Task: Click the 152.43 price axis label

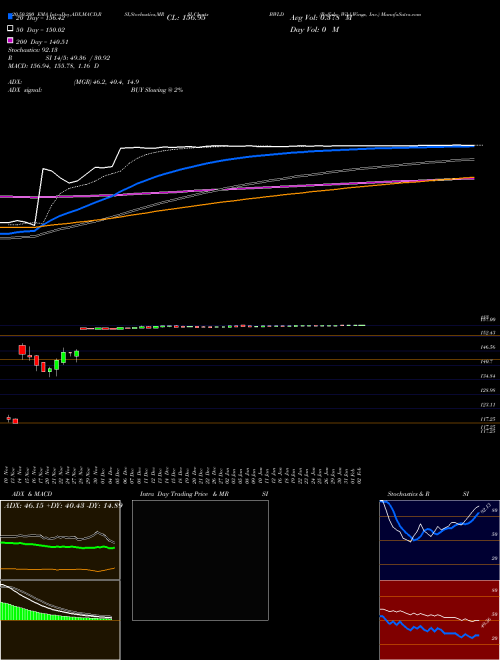Action: pos(488,333)
